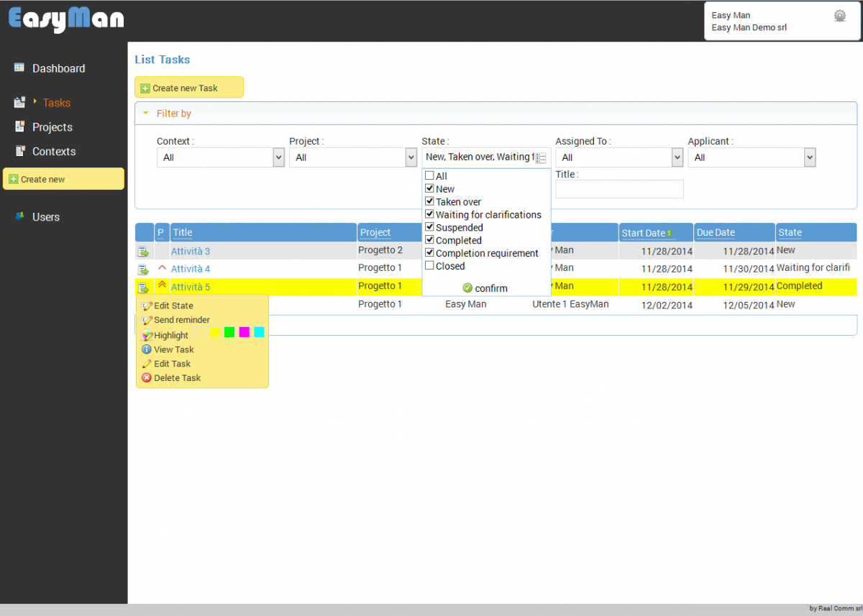
Task: Click the '11/29/2014' due date cell
Action: (749, 287)
